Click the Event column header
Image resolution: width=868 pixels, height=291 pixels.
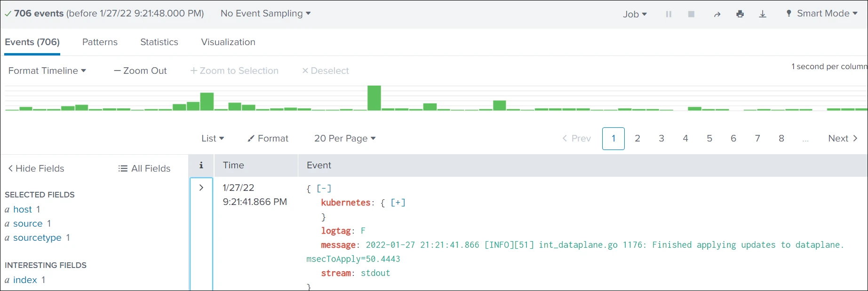tap(319, 165)
